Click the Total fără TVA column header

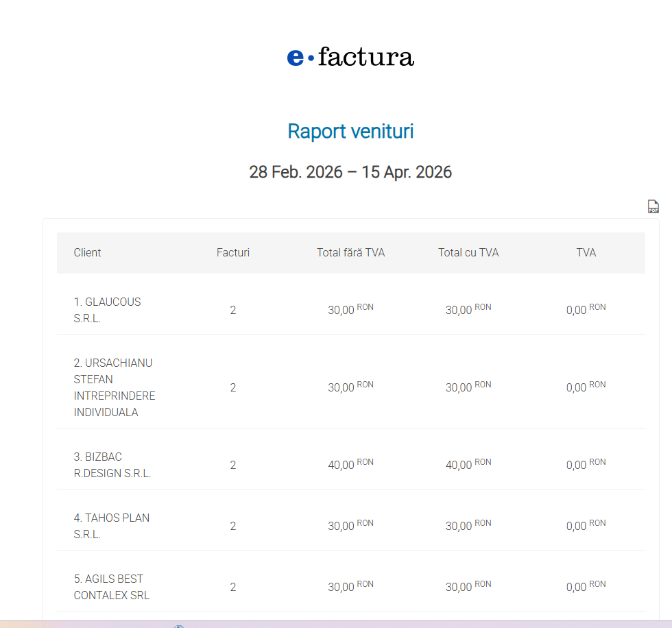350,252
